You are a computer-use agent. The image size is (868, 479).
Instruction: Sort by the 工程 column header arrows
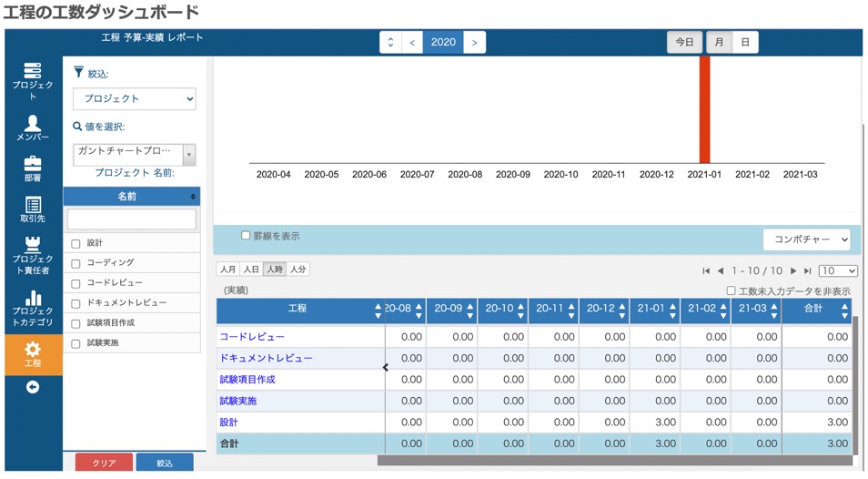pos(378,311)
